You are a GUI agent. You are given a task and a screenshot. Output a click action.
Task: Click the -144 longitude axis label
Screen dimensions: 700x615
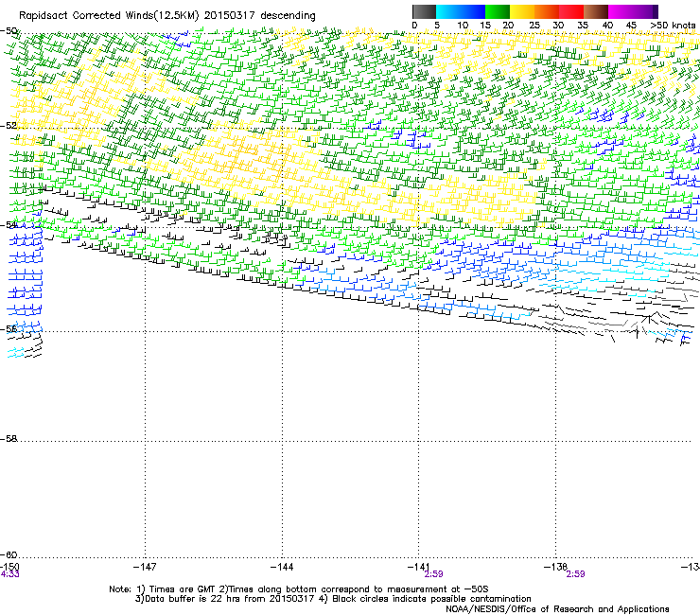coord(282,567)
